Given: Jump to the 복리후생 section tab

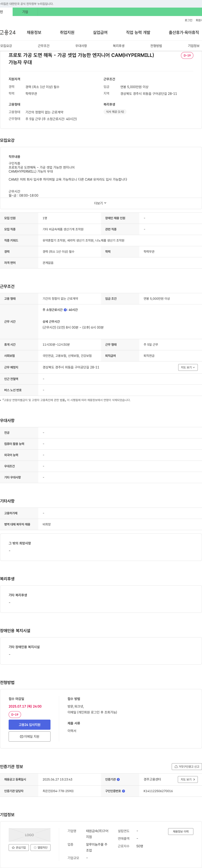Looking at the screenshot, I should (x=119, y=46).
